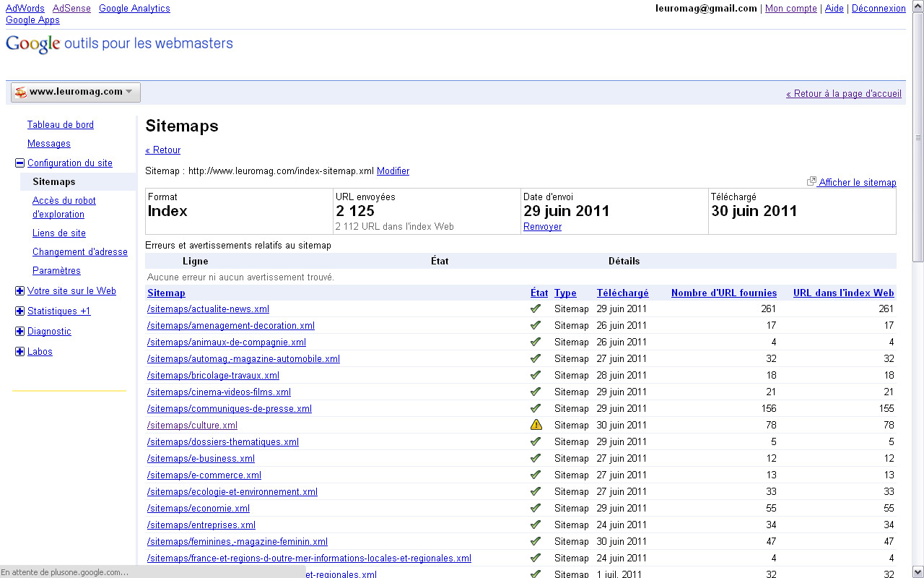Screen dimensions: 924x578
Task: Expand the Diagnostic section
Action: coord(19,332)
